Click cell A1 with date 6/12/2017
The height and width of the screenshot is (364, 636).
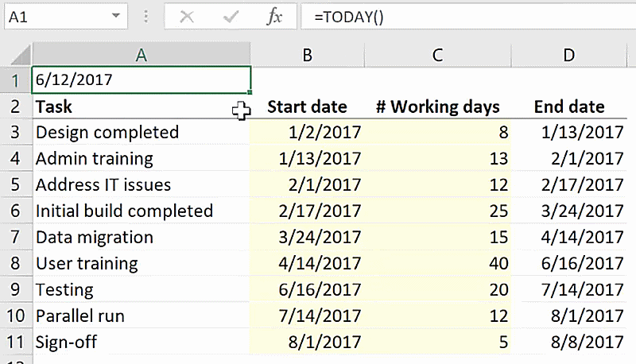click(141, 79)
